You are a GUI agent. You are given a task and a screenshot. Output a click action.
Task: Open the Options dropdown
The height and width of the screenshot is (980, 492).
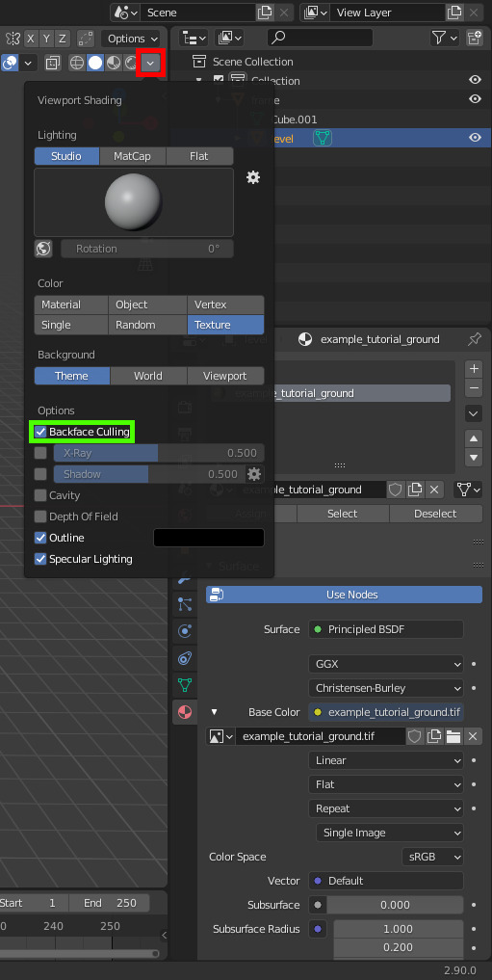pyautogui.click(x=132, y=39)
